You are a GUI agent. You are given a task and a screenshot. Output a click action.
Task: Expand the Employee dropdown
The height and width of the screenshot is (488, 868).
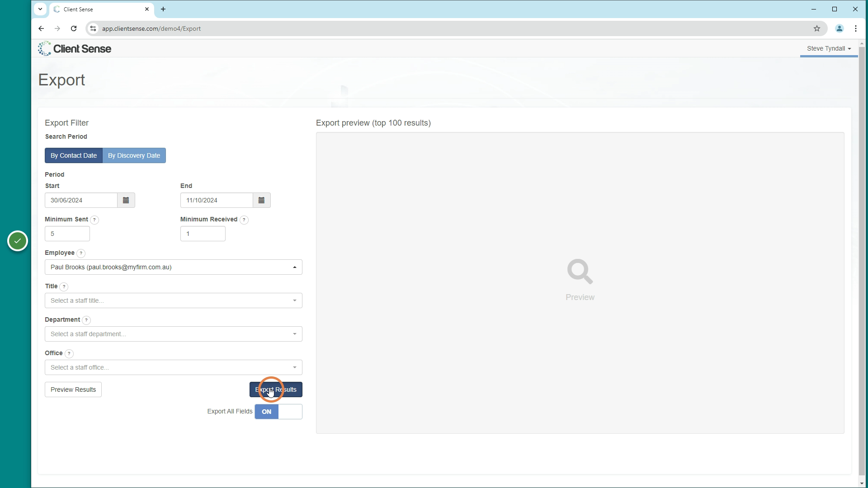click(174, 267)
